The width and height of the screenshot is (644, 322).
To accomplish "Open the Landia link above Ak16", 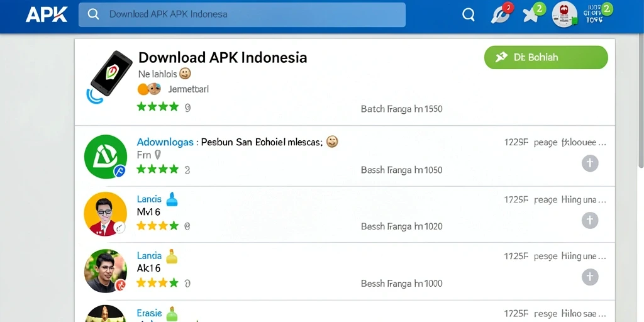I will (149, 255).
